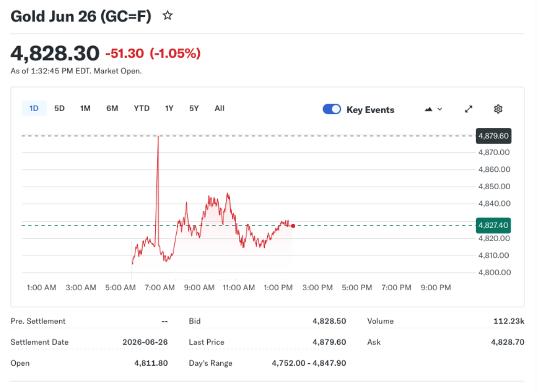Turn off the Key Events toggle

332,110
